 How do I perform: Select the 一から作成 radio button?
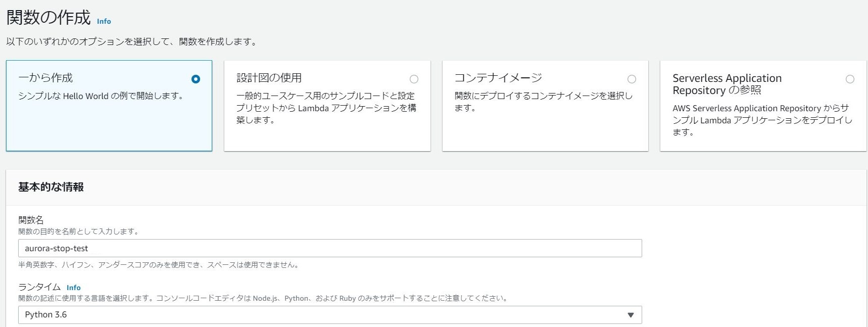click(196, 79)
